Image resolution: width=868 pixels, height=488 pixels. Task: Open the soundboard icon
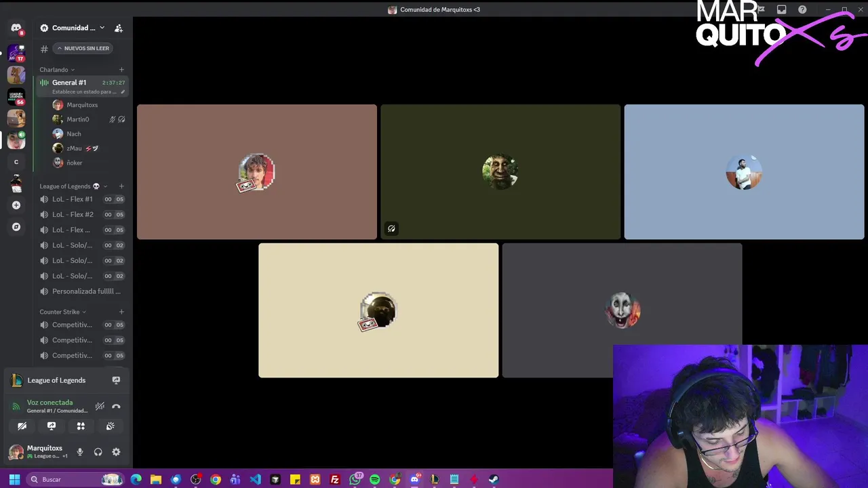click(x=111, y=426)
